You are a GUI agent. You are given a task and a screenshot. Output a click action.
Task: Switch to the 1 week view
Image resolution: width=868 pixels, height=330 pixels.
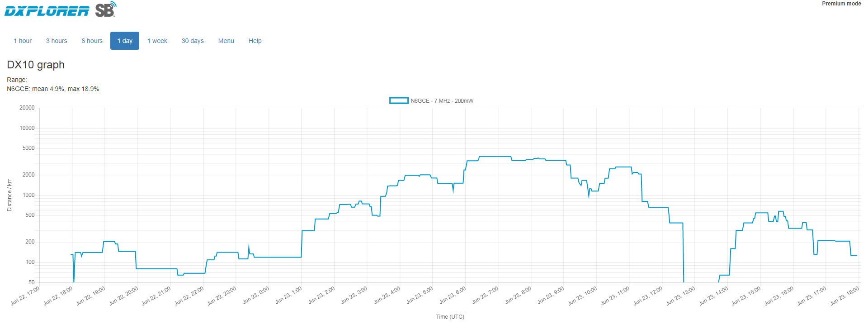(x=157, y=41)
